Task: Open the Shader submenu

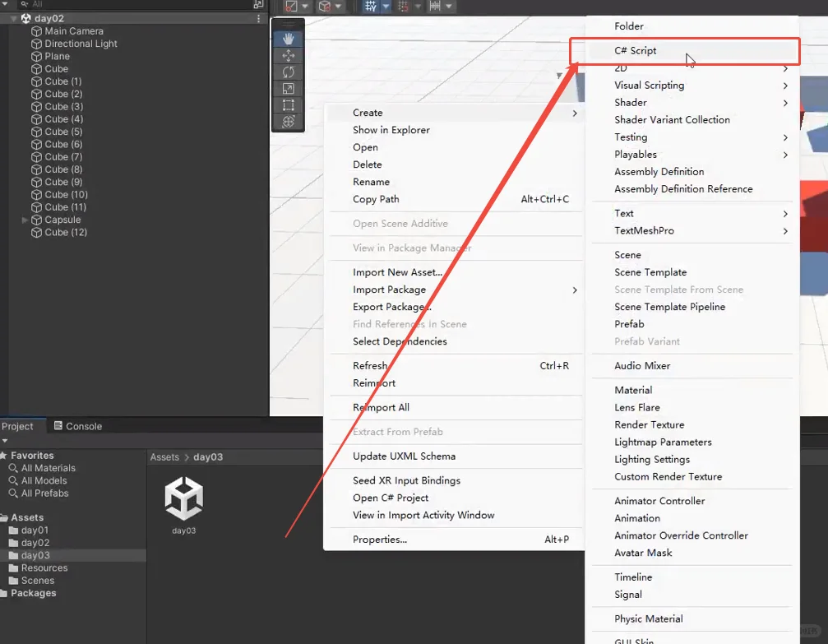Action: coord(692,103)
